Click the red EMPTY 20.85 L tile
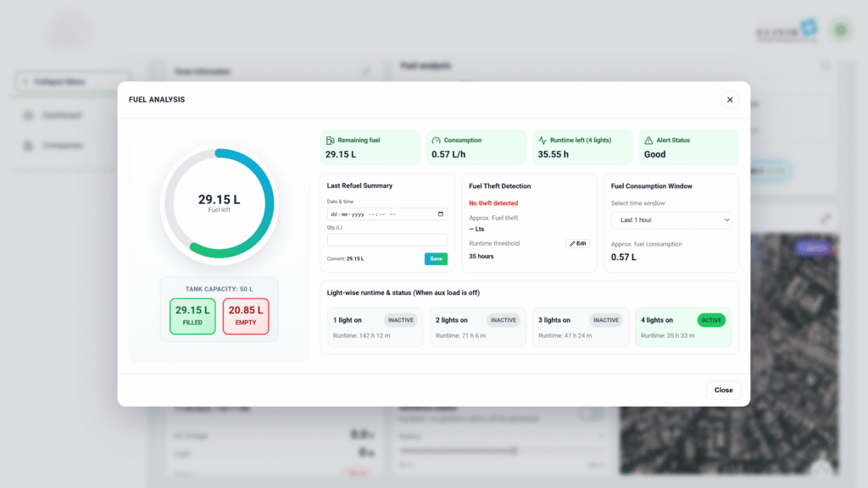The height and width of the screenshot is (488, 868). coord(246,316)
